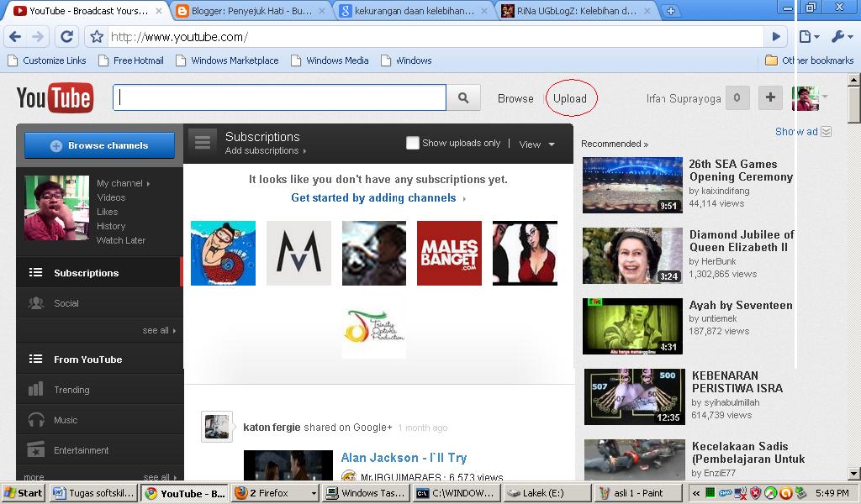Click the MALES BANGET channel thumbnail

point(449,253)
